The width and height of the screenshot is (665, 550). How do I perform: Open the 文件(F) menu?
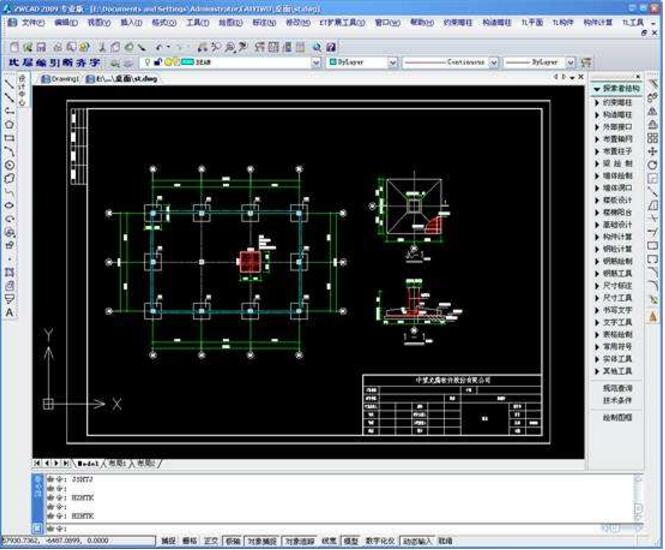coord(33,22)
